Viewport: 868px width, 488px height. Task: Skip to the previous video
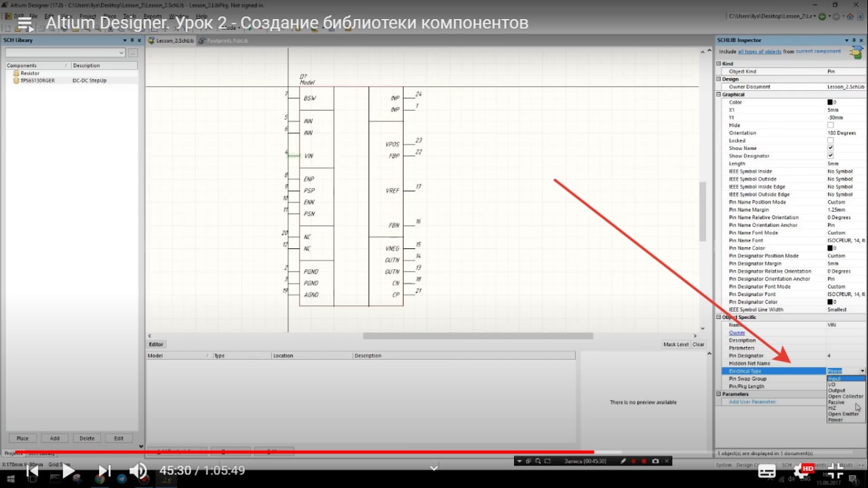tap(32, 470)
